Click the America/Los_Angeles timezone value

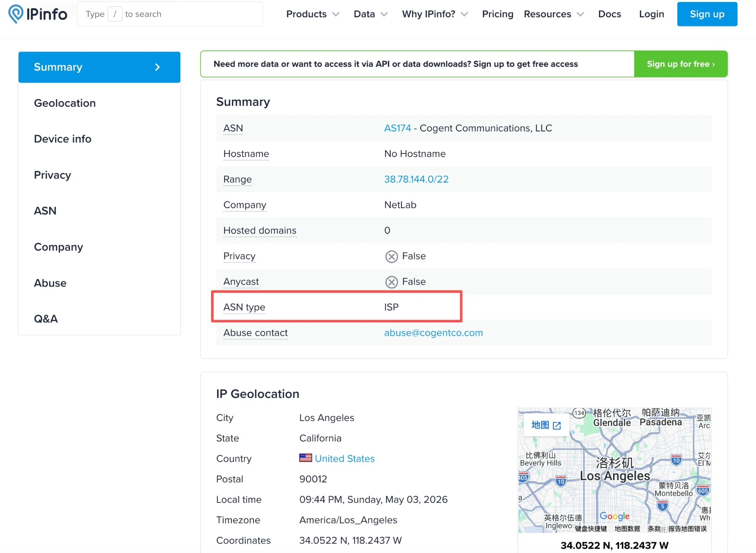coord(348,520)
